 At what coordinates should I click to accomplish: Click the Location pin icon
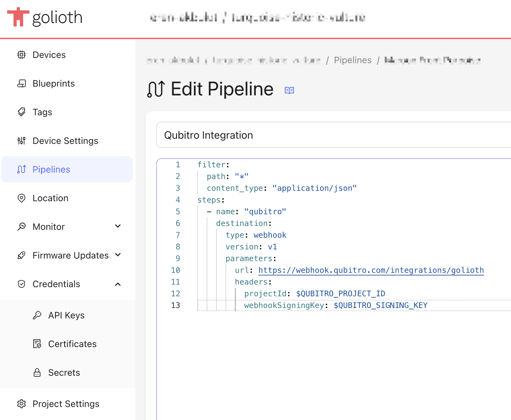coord(21,198)
